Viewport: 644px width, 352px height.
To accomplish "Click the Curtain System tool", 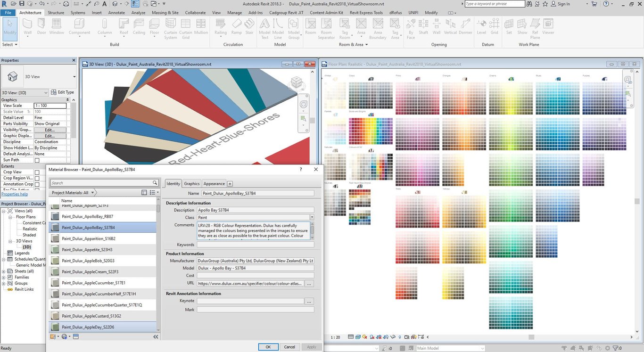I will (x=171, y=29).
